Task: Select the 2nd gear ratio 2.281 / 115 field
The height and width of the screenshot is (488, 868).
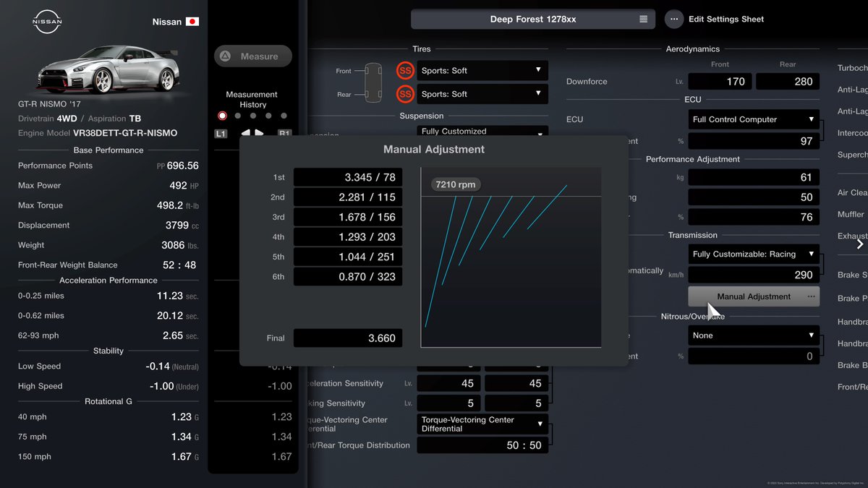Action: pyautogui.click(x=347, y=197)
